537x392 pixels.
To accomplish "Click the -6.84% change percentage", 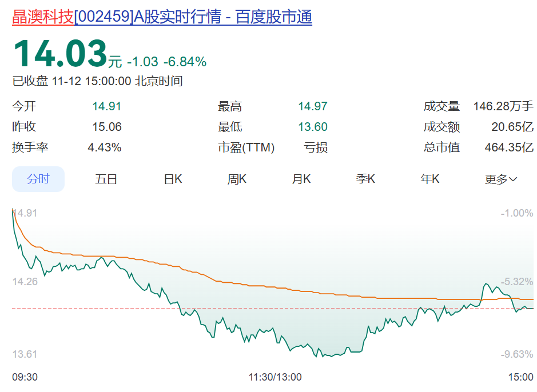I will coord(185,62).
